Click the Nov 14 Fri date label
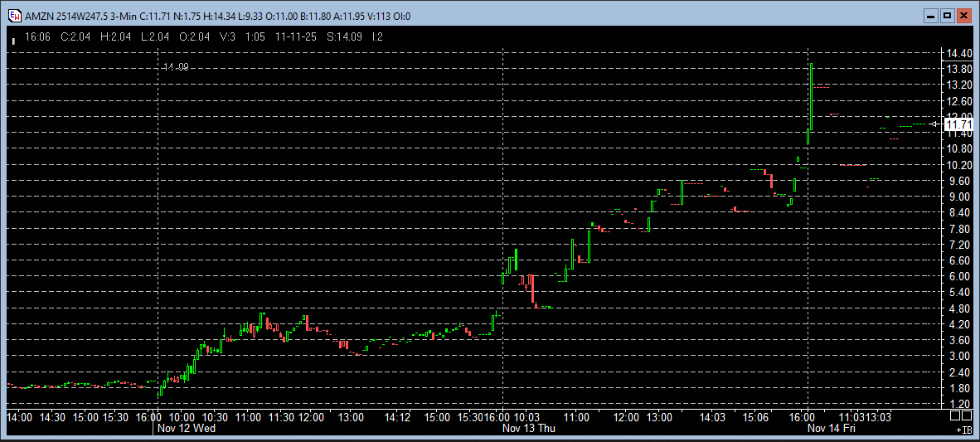 [x=832, y=429]
